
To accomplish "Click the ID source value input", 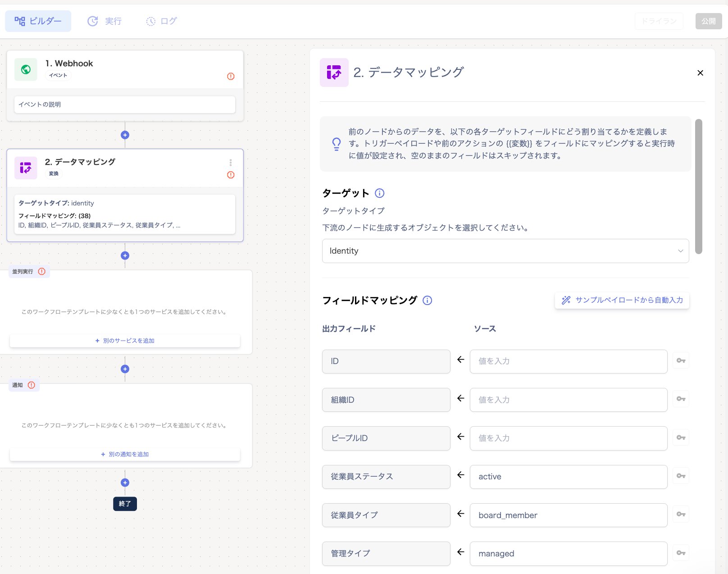I will (x=569, y=361).
